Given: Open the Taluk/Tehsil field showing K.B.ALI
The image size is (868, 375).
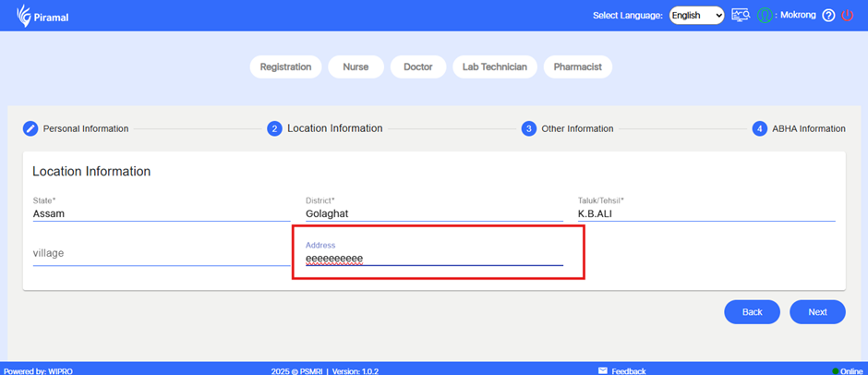Looking at the screenshot, I should (705, 213).
